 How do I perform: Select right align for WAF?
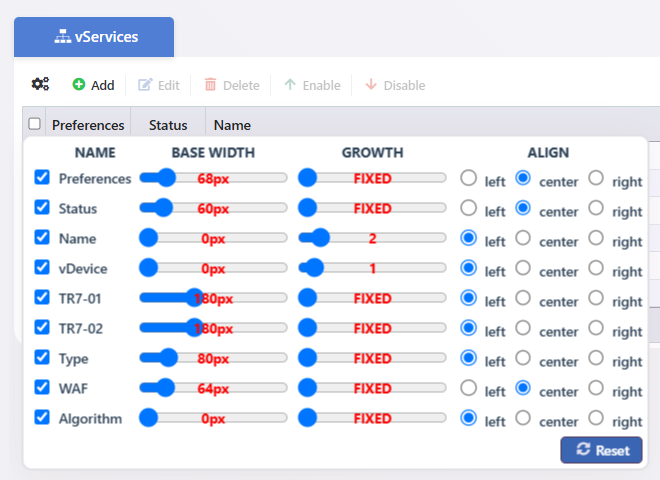tap(596, 388)
